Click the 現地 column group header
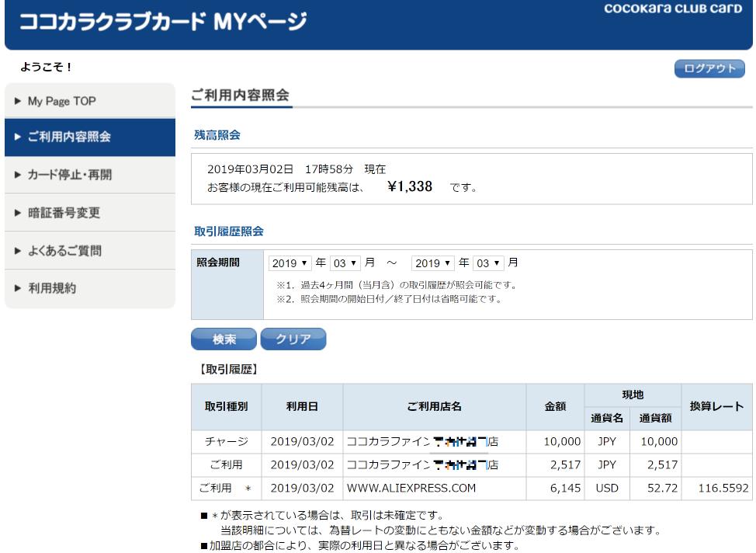 coord(633,395)
